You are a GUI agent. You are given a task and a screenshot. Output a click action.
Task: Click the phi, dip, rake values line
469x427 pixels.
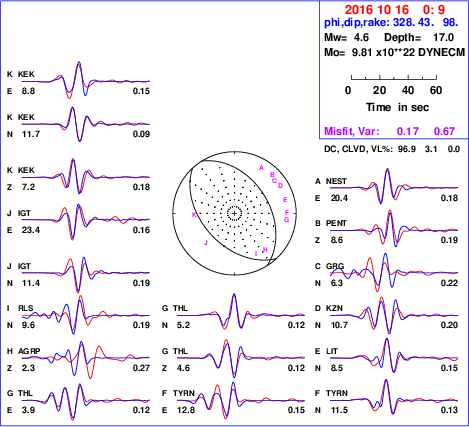[391, 23]
